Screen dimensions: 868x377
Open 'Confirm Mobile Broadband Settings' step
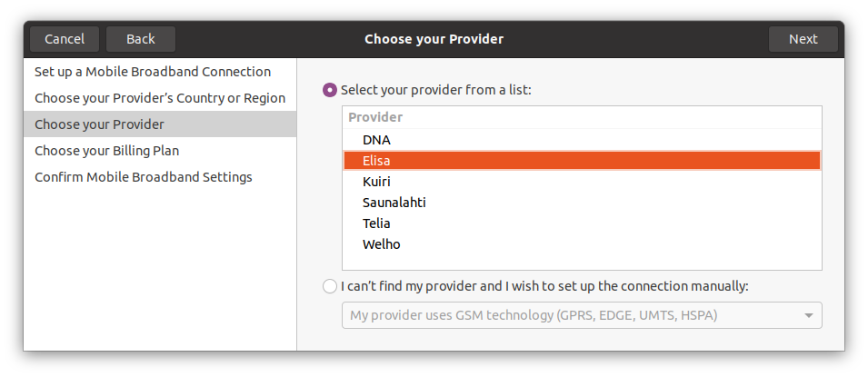[144, 177]
